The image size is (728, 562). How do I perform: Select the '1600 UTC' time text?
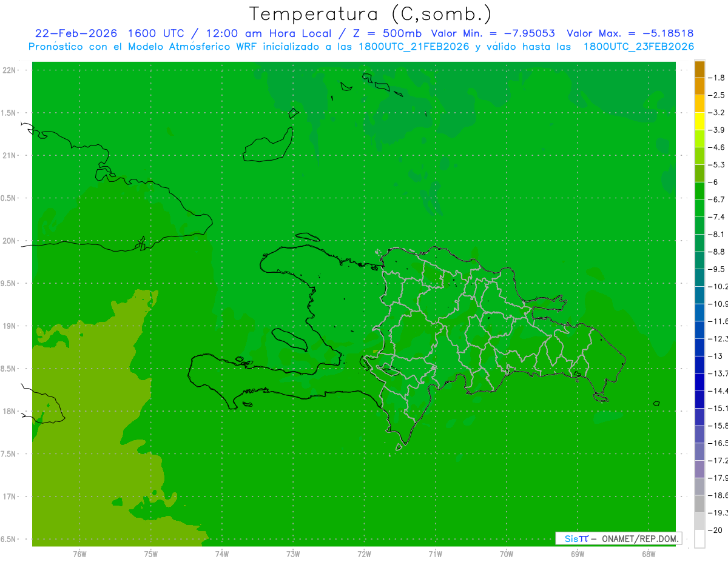coord(155,33)
